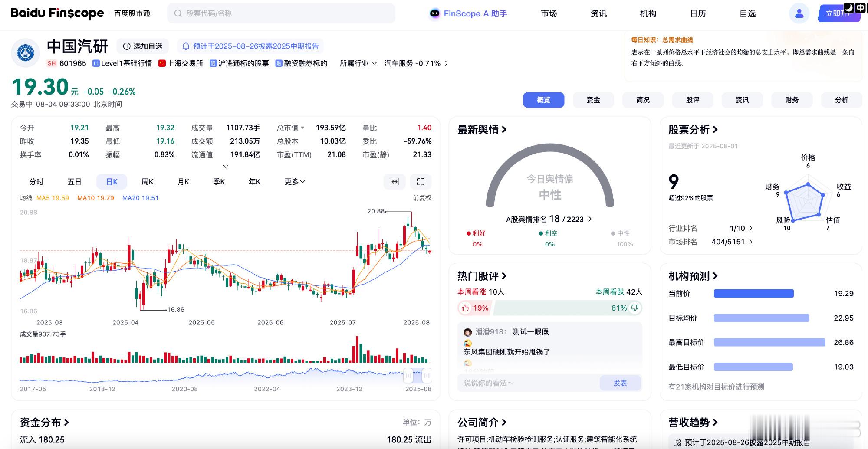The height and width of the screenshot is (449, 868).
Task: Expand the 机构预测 section
Action: (x=693, y=276)
